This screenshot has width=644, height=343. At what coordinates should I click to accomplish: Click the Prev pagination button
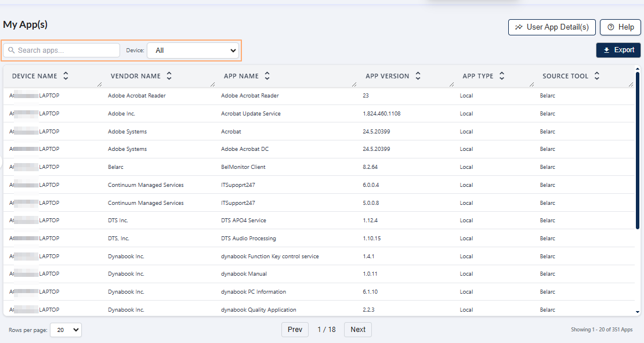pos(295,329)
